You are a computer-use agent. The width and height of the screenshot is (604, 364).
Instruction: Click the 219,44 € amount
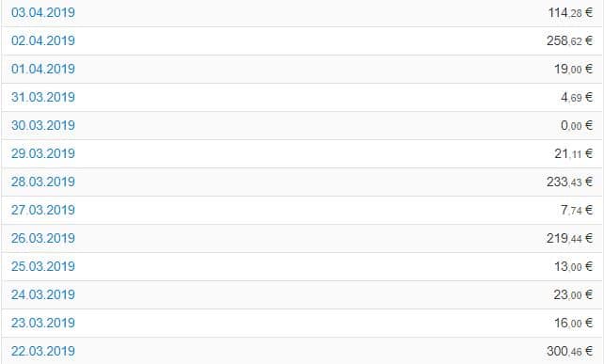(570, 238)
